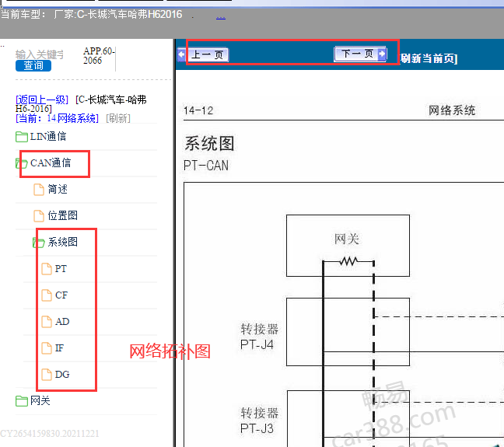Open the 简述 document
Screen dimensions: 504x447
tap(58, 189)
